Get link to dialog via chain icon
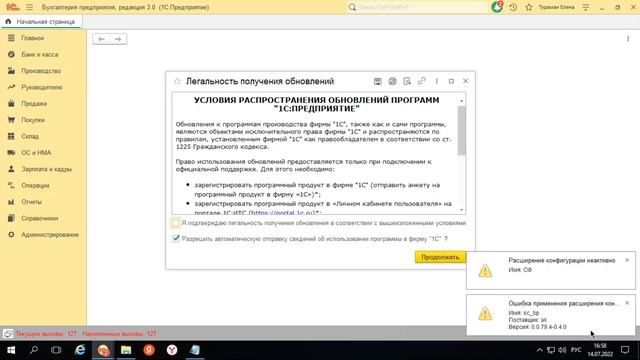Image resolution: width=640 pixels, height=360 pixels. pyautogui.click(x=422, y=81)
